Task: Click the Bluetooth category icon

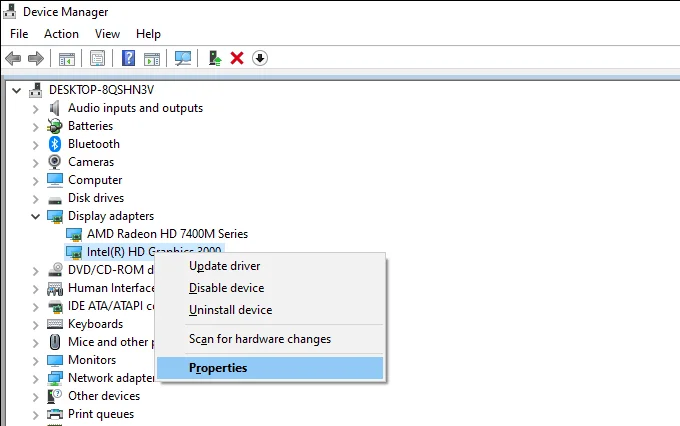Action: coord(56,144)
